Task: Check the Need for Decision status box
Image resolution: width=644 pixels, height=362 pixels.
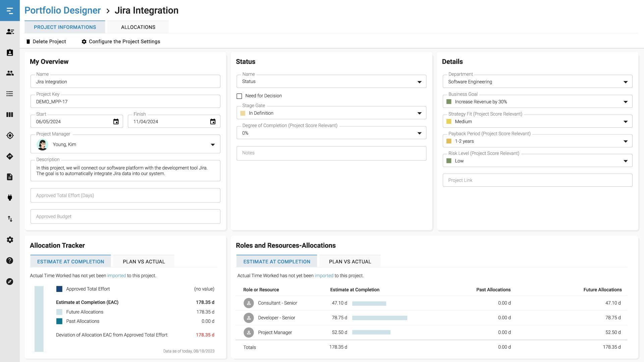Action: pos(239,96)
